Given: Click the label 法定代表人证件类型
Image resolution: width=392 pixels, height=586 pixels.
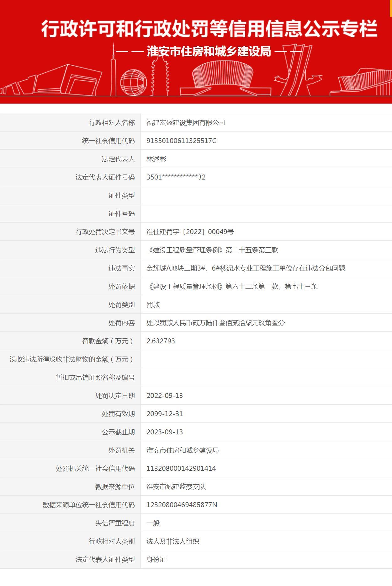Looking at the screenshot, I should 105,559.
